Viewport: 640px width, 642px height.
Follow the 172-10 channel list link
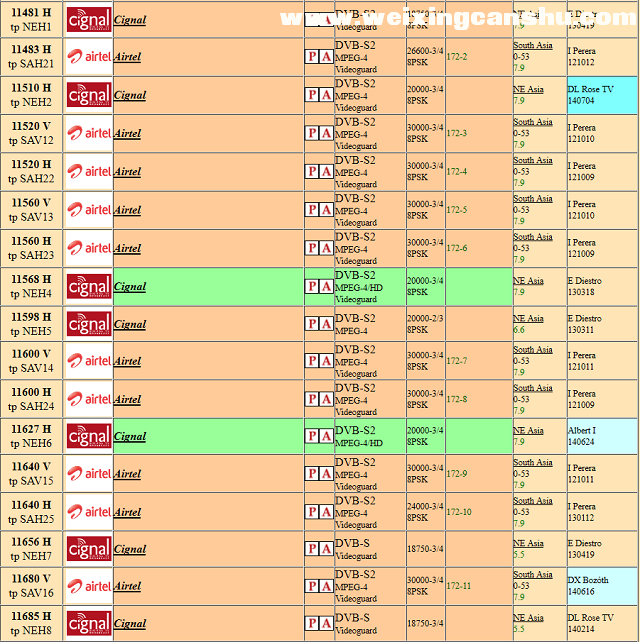458,512
